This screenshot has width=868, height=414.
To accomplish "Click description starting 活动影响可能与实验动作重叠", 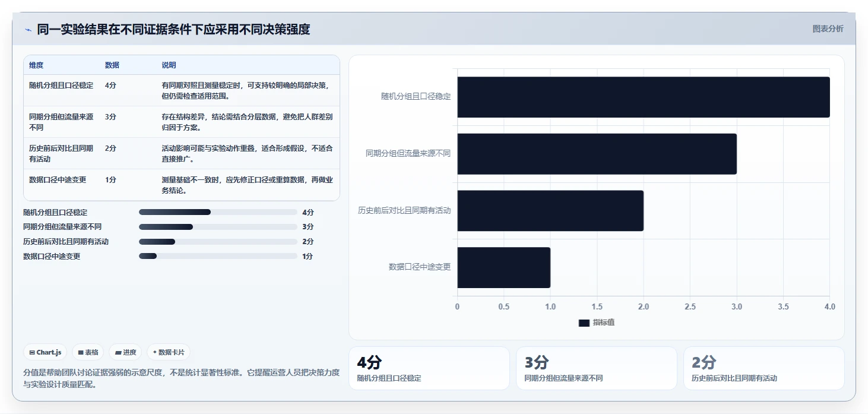I will (x=247, y=154).
